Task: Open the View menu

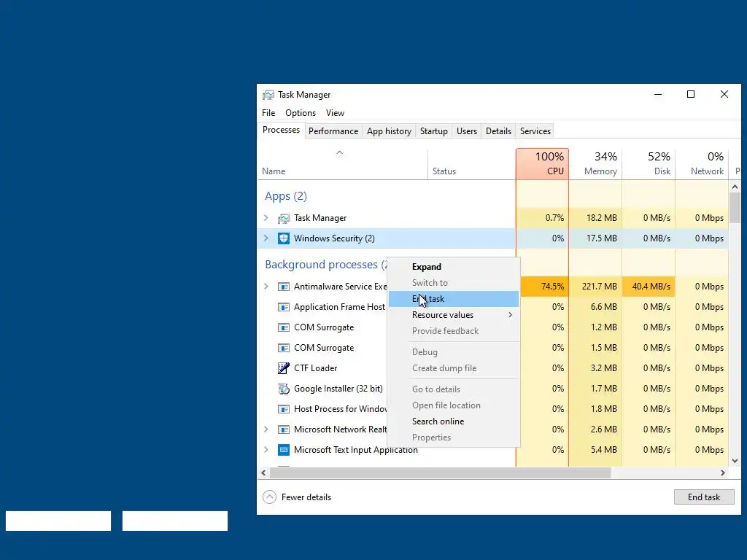Action: click(335, 113)
